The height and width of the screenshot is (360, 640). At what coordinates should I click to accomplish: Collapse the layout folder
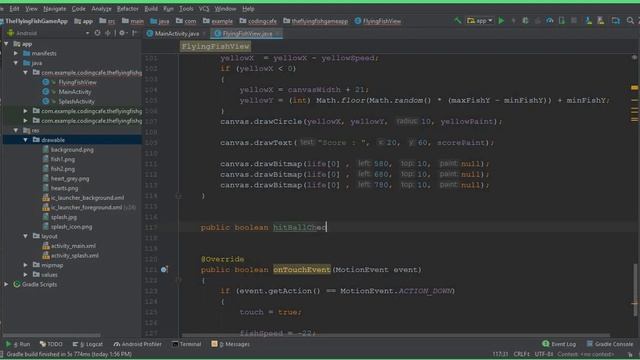click(26, 236)
